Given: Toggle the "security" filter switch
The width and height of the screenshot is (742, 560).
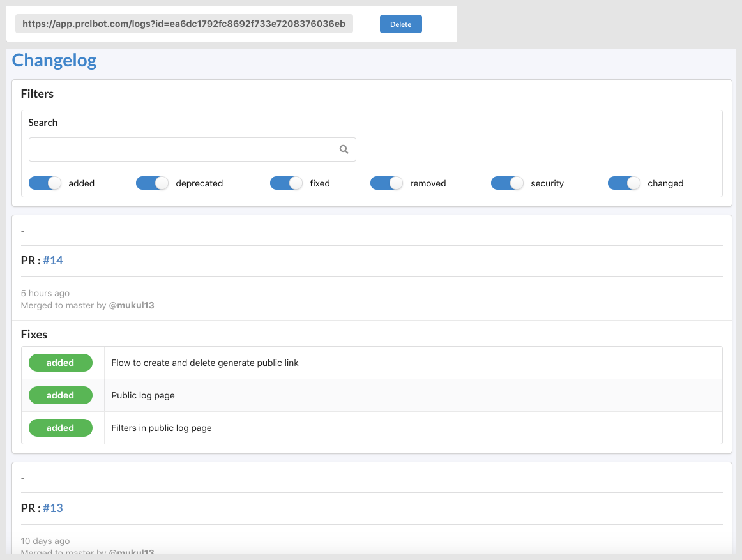Looking at the screenshot, I should pos(507,183).
